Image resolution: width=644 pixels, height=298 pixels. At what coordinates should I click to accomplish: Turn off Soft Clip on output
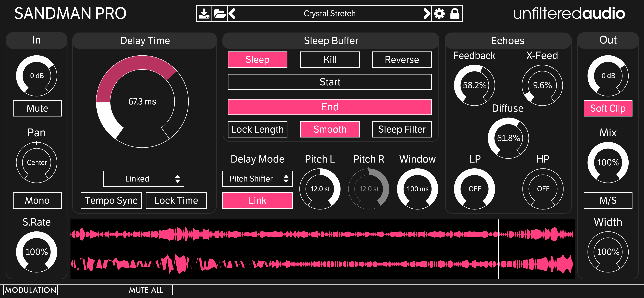coord(608,108)
